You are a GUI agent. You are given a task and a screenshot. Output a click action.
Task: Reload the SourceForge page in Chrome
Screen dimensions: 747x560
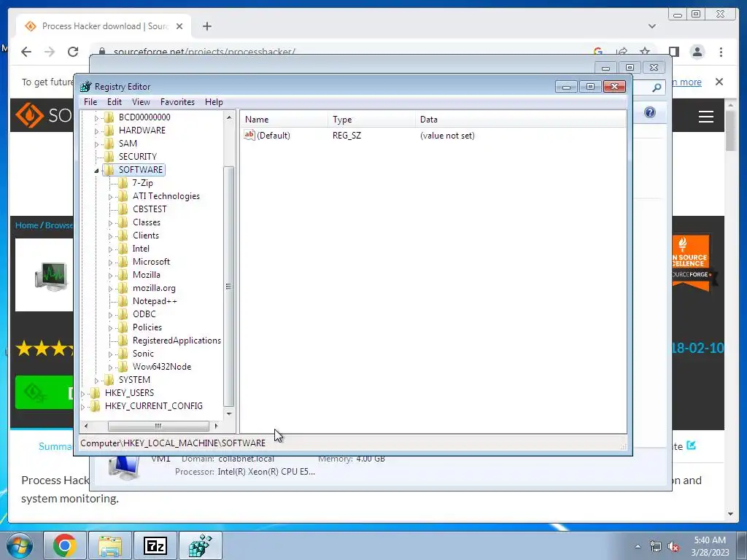(73, 52)
